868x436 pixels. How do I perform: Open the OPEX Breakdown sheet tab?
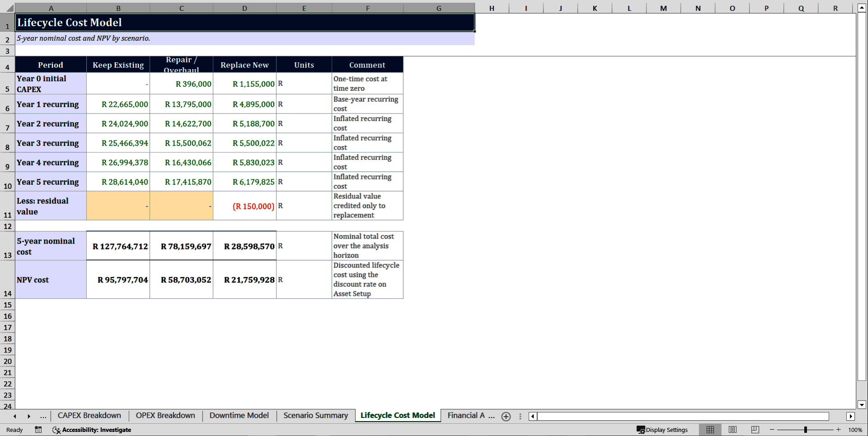pos(165,416)
